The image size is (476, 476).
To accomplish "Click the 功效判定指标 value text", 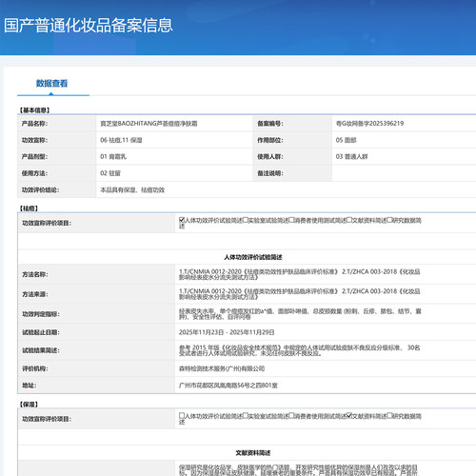I will pyautogui.click(x=300, y=314).
